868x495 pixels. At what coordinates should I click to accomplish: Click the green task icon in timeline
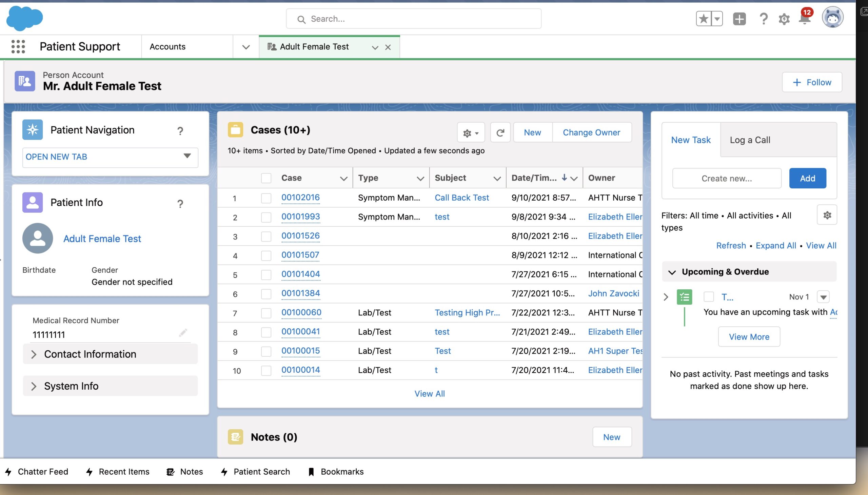[684, 297]
